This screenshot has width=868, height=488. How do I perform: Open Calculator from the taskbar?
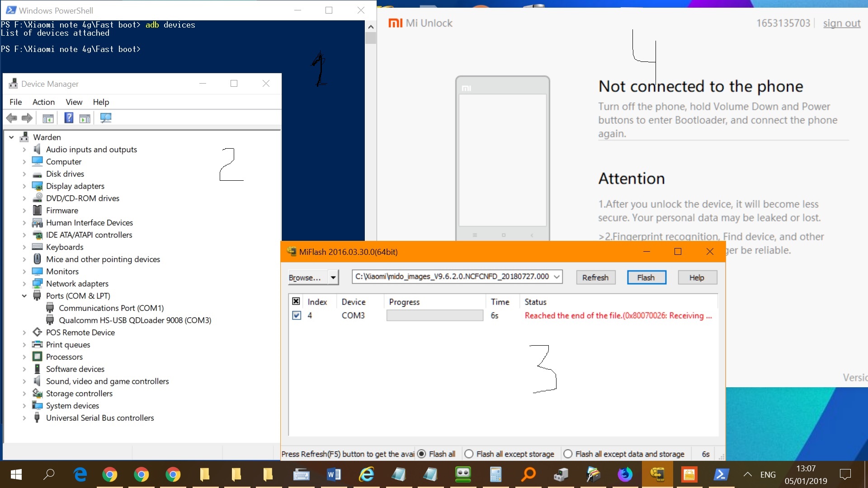pyautogui.click(x=496, y=474)
